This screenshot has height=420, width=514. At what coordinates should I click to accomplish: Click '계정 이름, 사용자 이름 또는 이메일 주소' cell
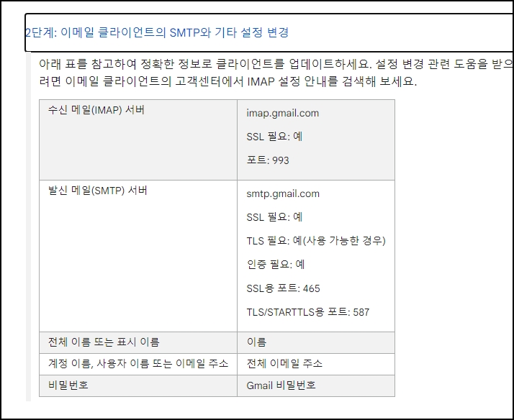coord(138,364)
